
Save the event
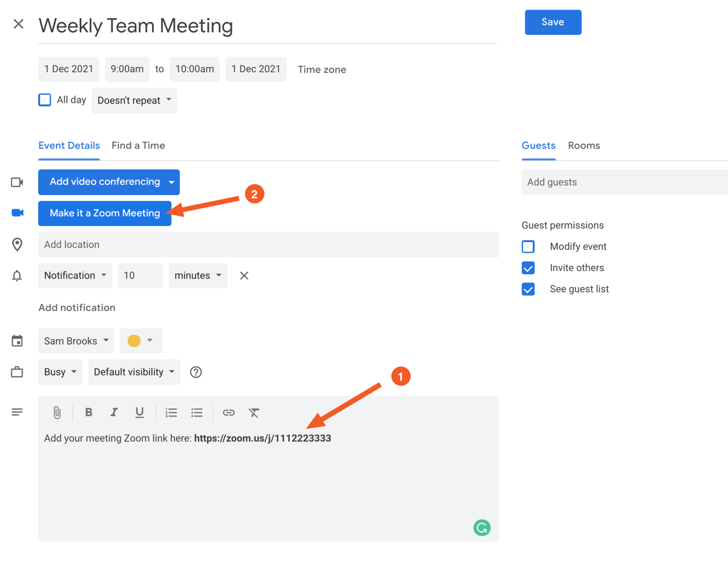click(553, 23)
